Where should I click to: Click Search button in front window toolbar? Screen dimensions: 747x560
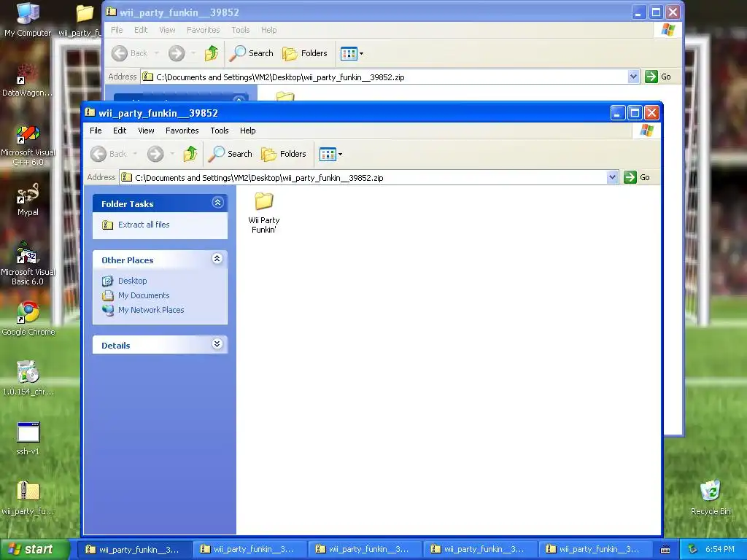(230, 154)
